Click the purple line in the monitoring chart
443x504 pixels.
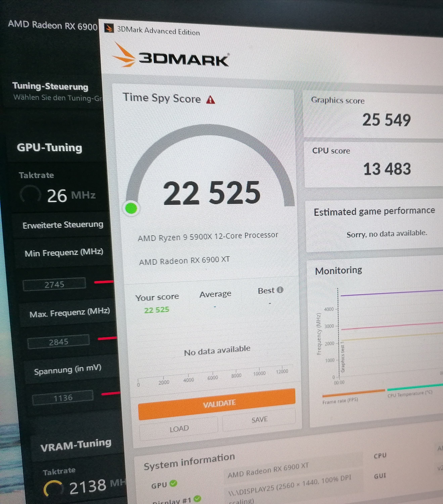click(x=392, y=293)
